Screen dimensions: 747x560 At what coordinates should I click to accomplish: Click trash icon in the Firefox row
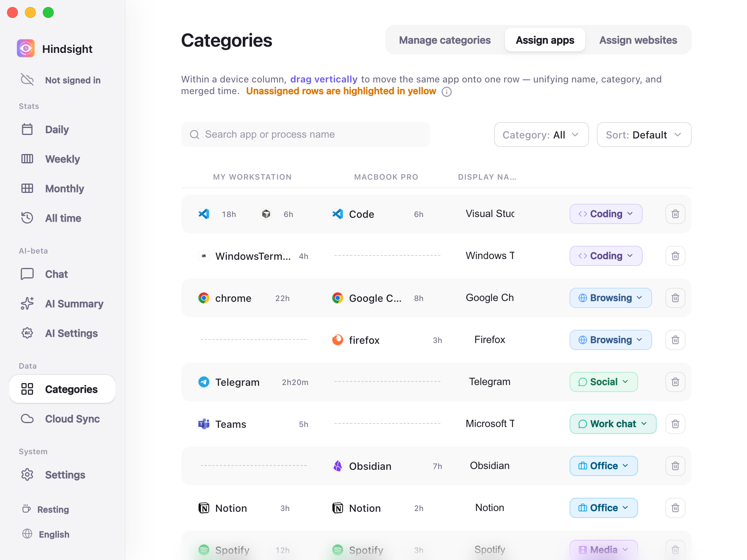(x=675, y=340)
